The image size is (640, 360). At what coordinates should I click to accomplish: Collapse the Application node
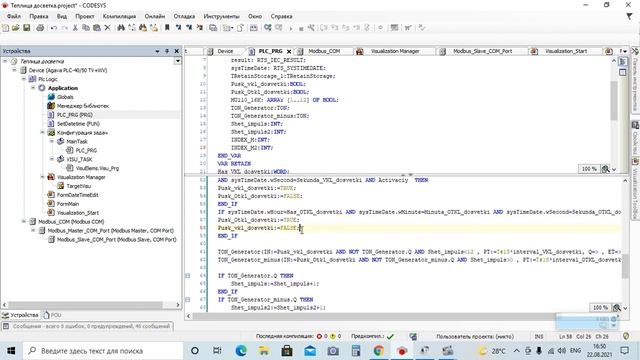click(x=33, y=88)
